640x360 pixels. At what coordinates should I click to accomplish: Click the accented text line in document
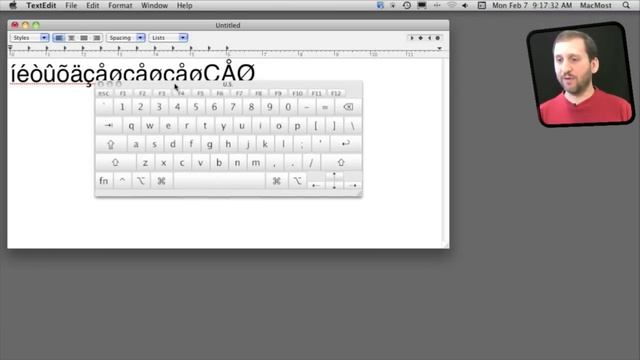point(133,73)
